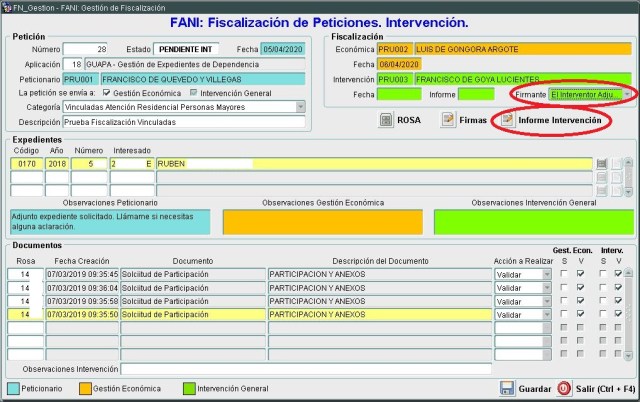Click the Observaciones Intervención input field
640x402 pixels.
pos(300,369)
